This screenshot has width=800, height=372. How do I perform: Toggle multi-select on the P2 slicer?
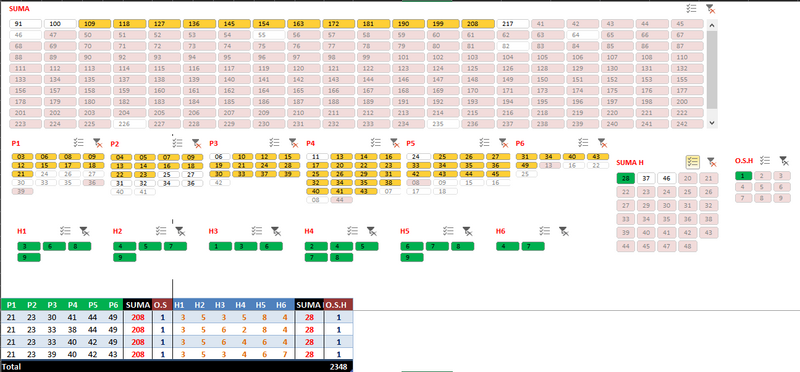178,143
